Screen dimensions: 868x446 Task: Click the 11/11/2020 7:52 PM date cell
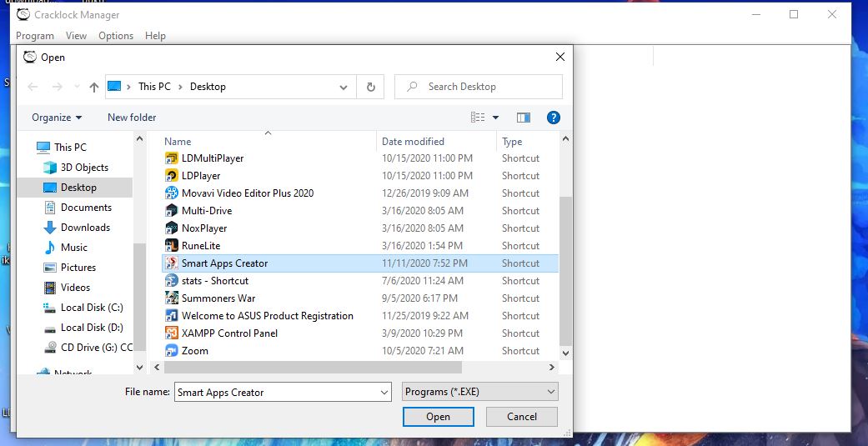click(424, 263)
